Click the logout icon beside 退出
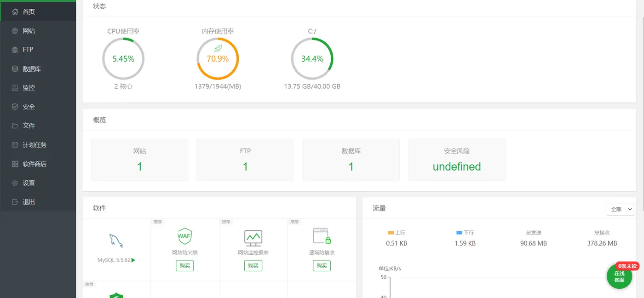644x298 pixels. coord(15,202)
